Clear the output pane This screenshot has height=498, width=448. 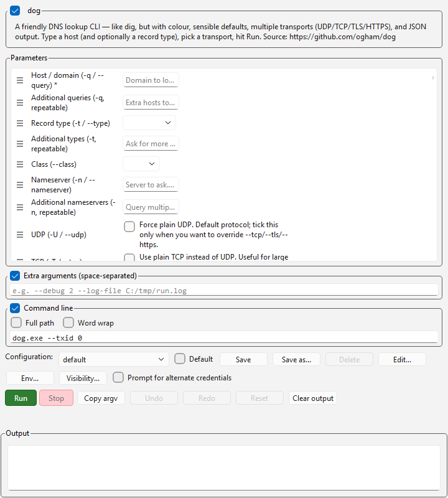point(313,398)
